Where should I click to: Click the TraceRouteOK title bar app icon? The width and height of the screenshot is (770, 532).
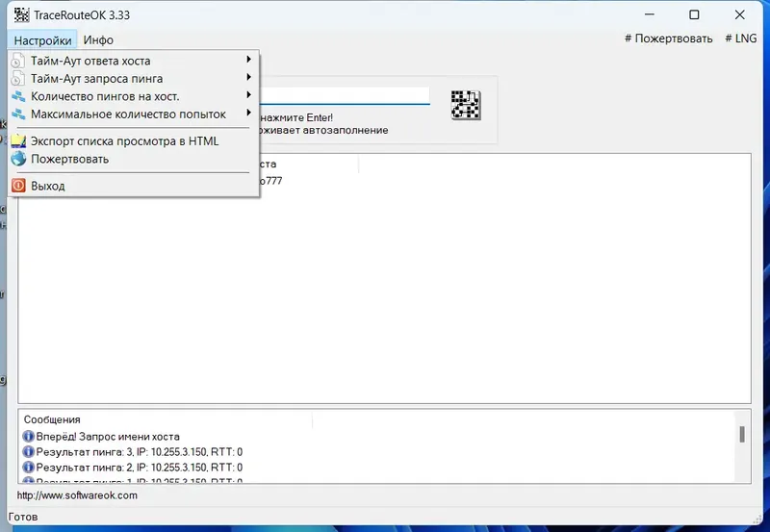tap(21, 14)
